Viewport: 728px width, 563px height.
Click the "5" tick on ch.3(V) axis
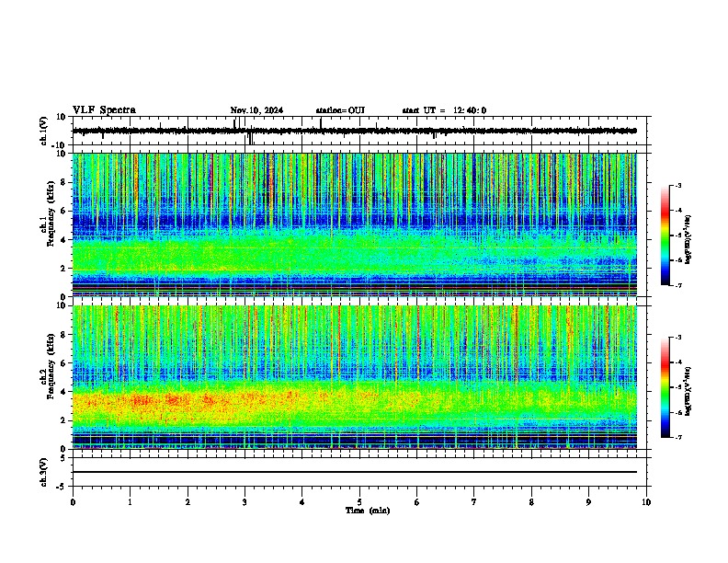[63, 458]
